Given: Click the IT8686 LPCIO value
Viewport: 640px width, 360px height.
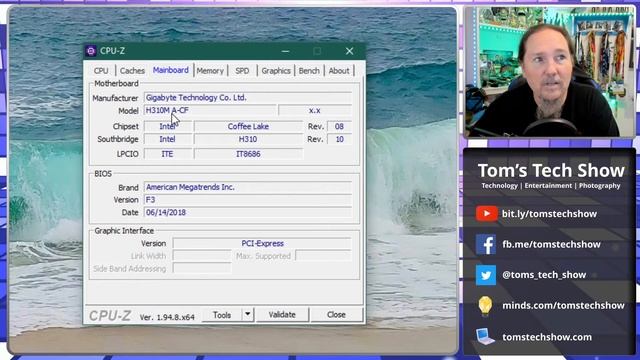Looking at the screenshot, I should (248, 154).
